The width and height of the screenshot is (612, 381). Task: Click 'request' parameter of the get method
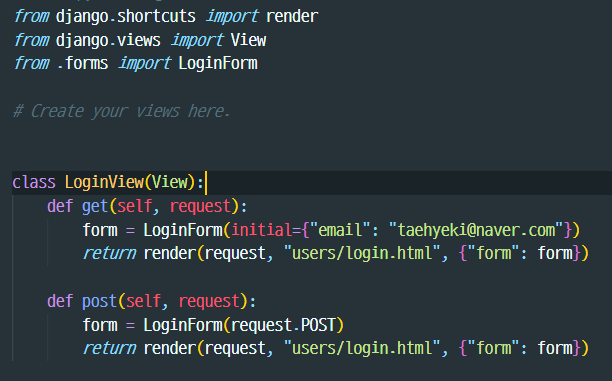(200, 207)
